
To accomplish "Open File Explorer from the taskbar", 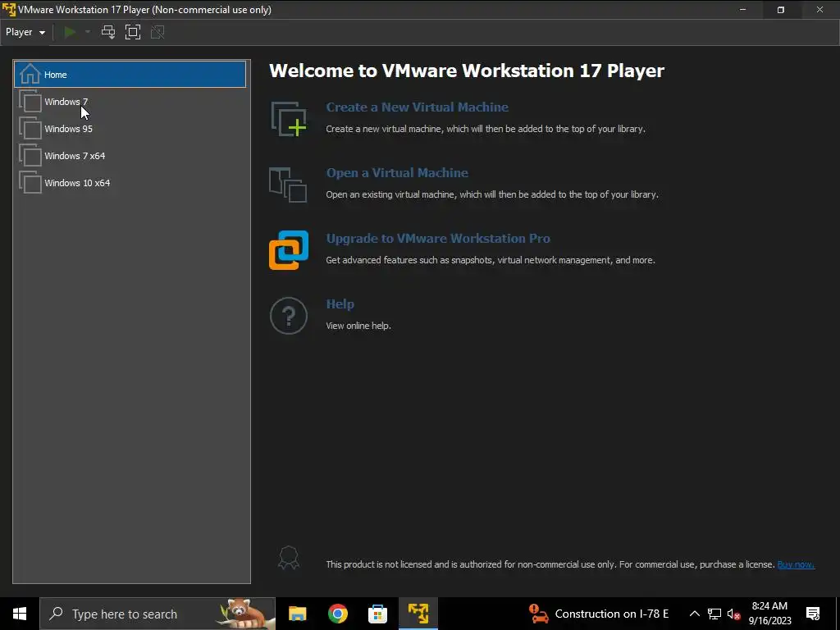I will (297, 614).
